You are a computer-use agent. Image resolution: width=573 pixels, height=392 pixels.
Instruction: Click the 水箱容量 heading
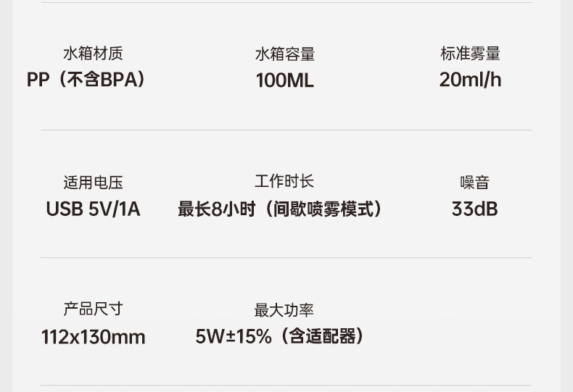(x=284, y=54)
